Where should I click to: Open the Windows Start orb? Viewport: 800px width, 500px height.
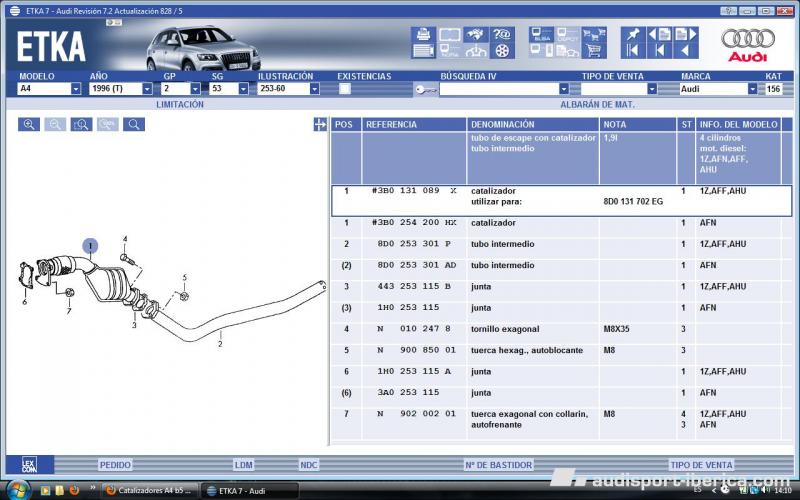tap(18, 490)
